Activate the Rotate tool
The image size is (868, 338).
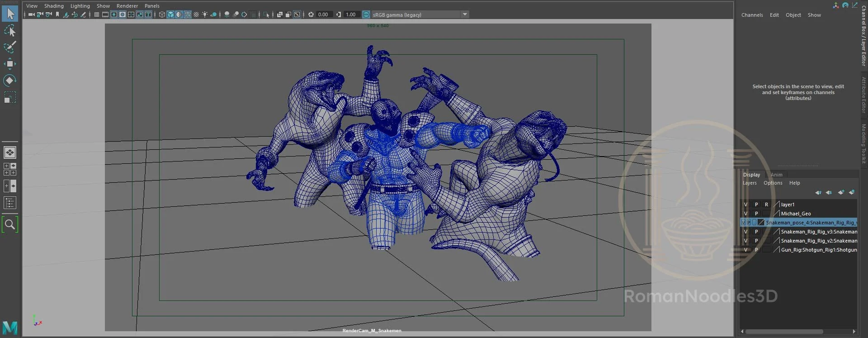tap(9, 81)
